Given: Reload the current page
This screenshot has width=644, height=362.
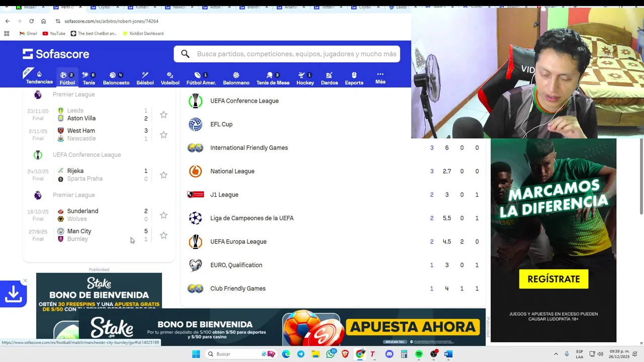Looking at the screenshot, I should click(31, 21).
